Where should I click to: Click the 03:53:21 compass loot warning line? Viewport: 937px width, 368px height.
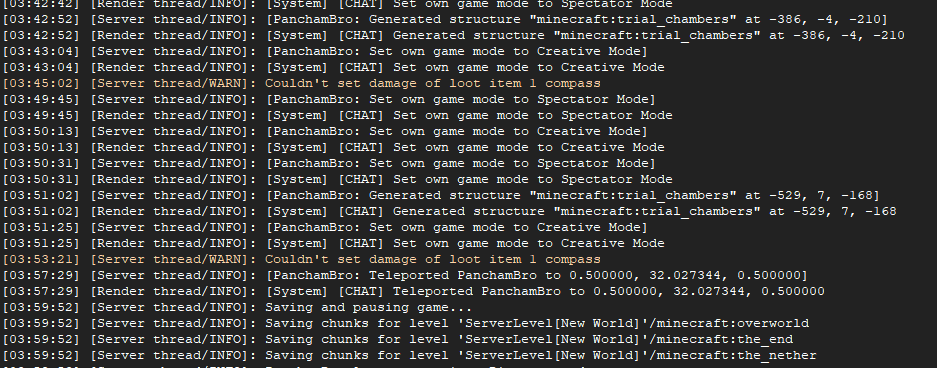pyautogui.click(x=302, y=259)
